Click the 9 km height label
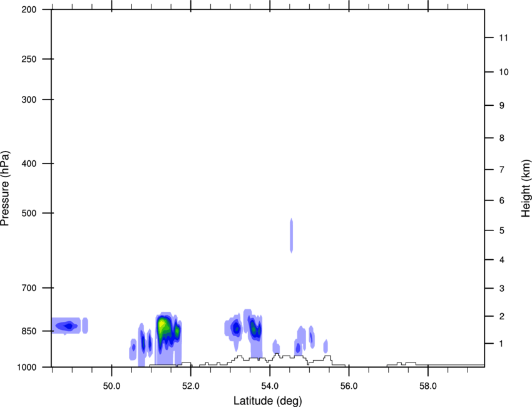The width and height of the screenshot is (532, 407). 501,106
